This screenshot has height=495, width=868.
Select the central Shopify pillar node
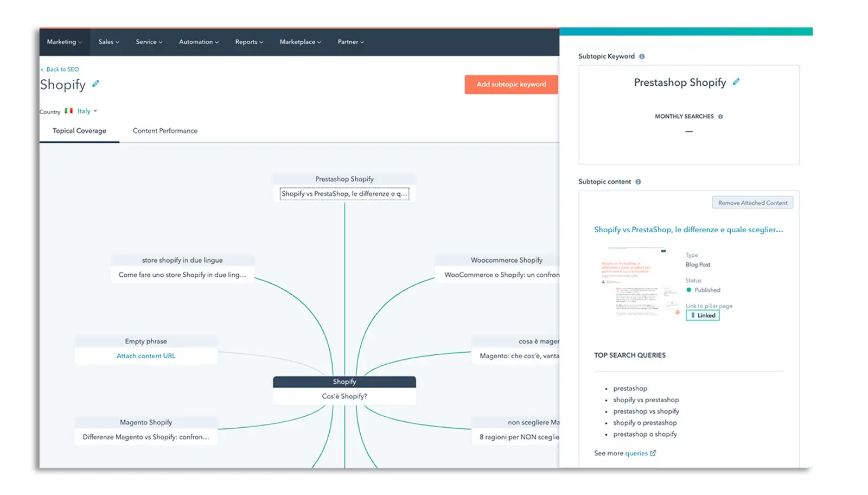(344, 382)
